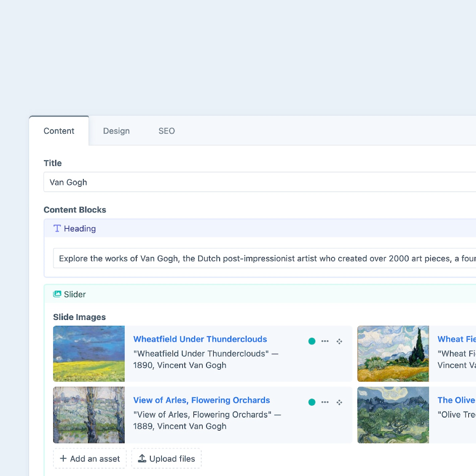The image size is (476, 476).
Task: Open Wheatfield Under Thunderclouds asset link
Action: 200,339
